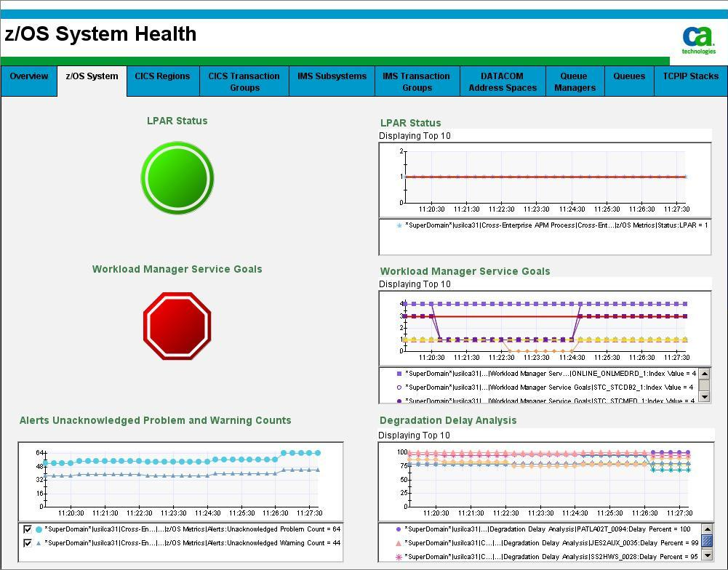The image size is (728, 570).
Task: Select Unacknowledged Warning Count = 44 entry
Action: pos(192,542)
